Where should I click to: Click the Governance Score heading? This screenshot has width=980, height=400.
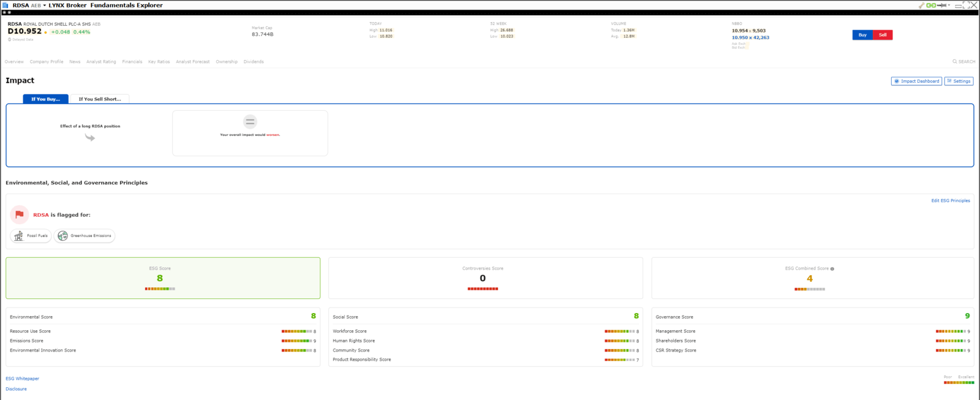(674, 317)
